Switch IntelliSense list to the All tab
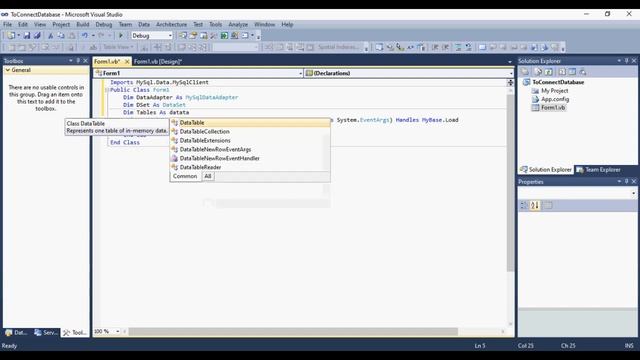 (208, 176)
